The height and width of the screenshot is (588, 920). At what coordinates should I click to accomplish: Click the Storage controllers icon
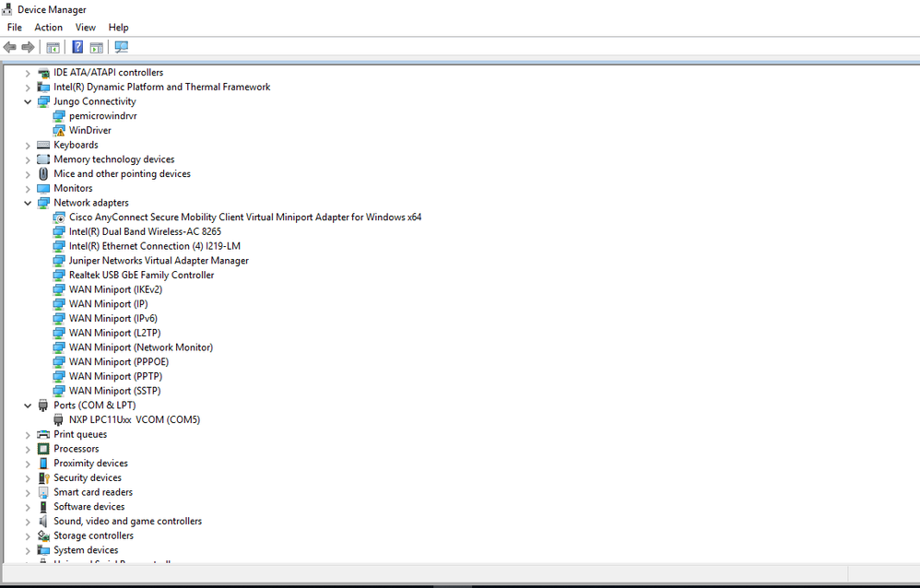(x=43, y=535)
